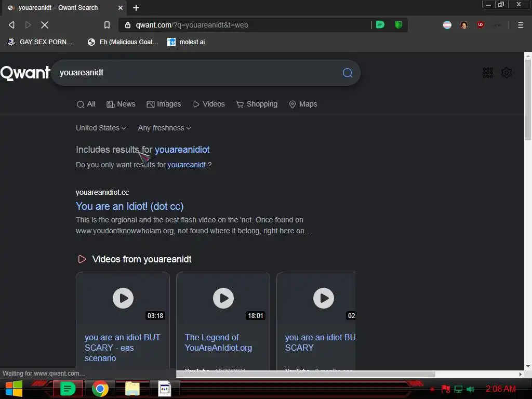Image resolution: width=532 pixels, height=399 pixels.
Task: Switch to the Videos tab
Action: click(209, 104)
